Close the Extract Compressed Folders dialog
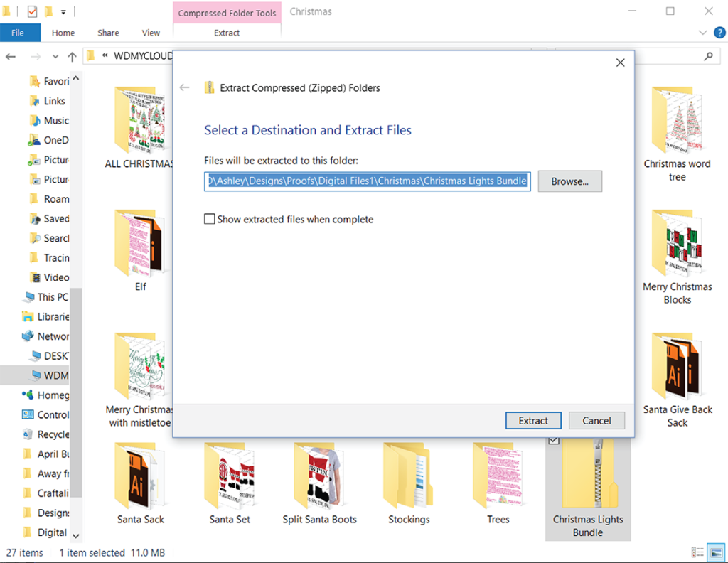This screenshot has width=728, height=563. point(620,63)
